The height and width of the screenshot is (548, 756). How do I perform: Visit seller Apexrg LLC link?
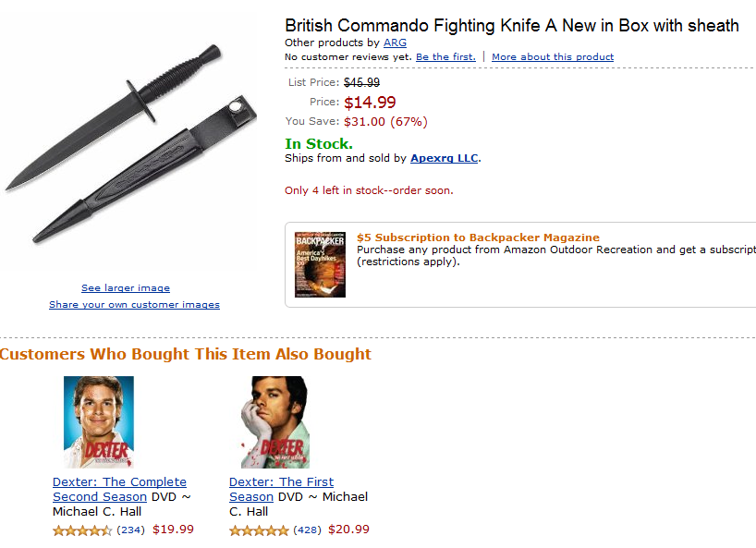[x=444, y=158]
